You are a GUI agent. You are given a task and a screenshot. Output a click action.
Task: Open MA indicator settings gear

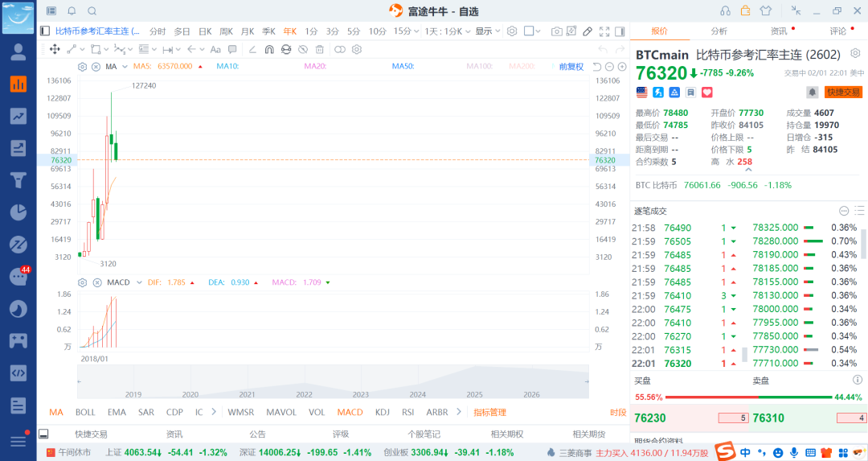pyautogui.click(x=83, y=67)
